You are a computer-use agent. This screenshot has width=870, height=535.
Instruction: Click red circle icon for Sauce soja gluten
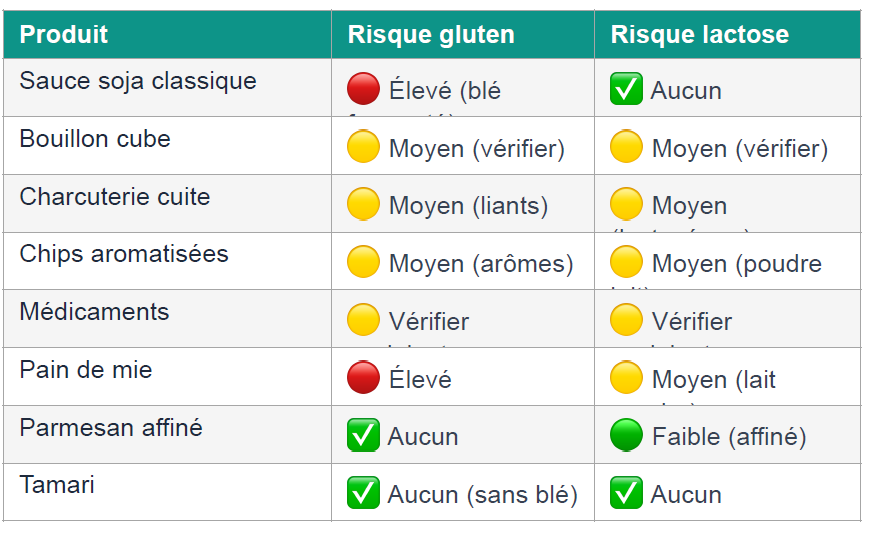pyautogui.click(x=363, y=90)
